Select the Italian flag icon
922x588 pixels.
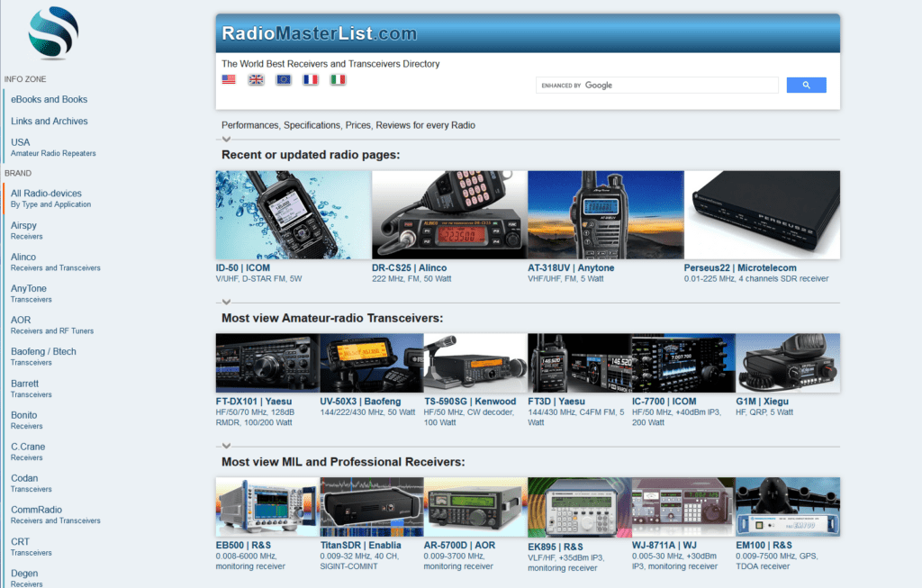click(338, 79)
